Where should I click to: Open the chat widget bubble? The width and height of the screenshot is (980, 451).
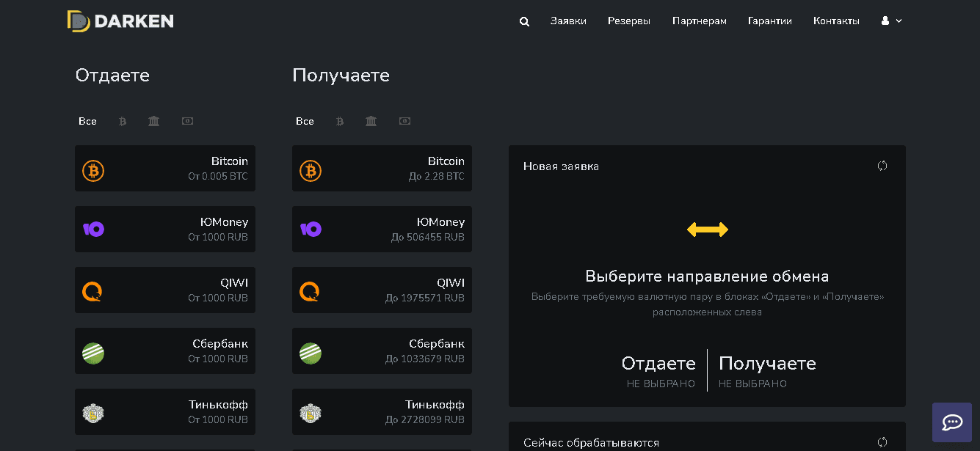(951, 422)
